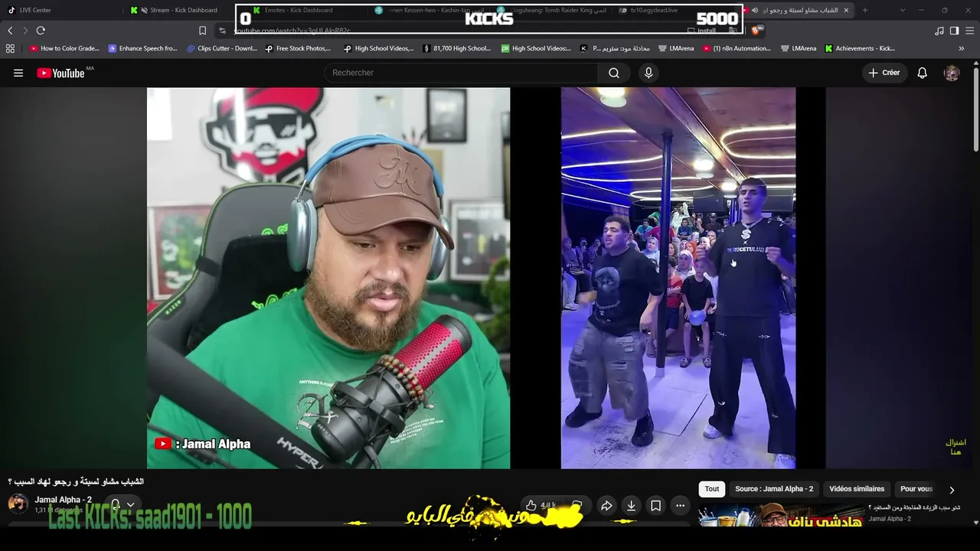Open Jamal Alpha - 2 channel name link
The height and width of the screenshot is (551, 980).
pyautogui.click(x=63, y=500)
